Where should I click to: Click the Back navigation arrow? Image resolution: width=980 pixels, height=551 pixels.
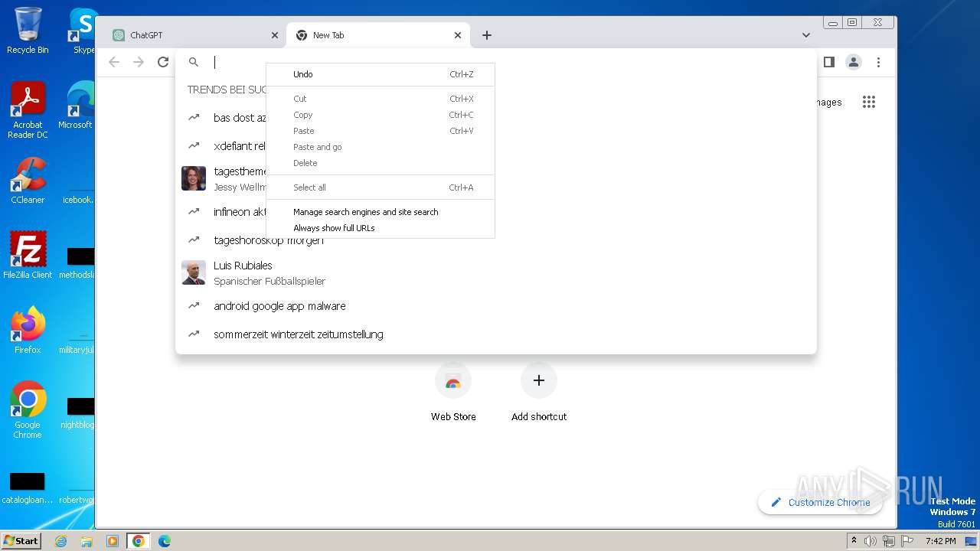tap(114, 62)
